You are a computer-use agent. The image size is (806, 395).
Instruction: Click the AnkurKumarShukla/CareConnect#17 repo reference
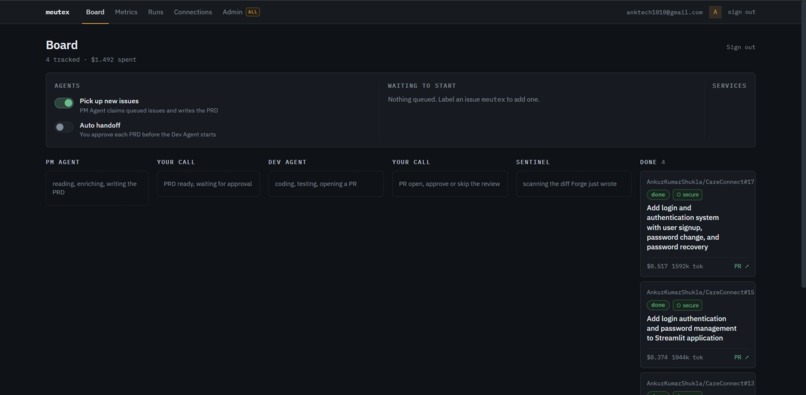coord(700,182)
